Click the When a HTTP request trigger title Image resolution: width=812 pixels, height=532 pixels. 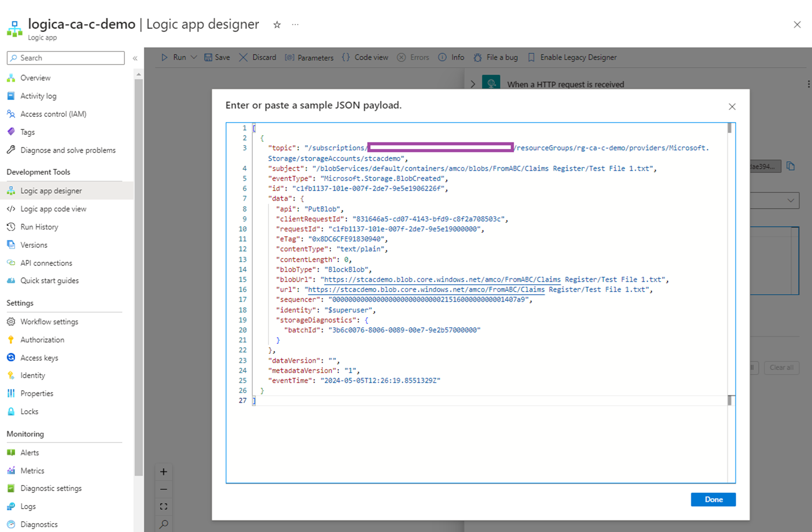[x=565, y=84]
